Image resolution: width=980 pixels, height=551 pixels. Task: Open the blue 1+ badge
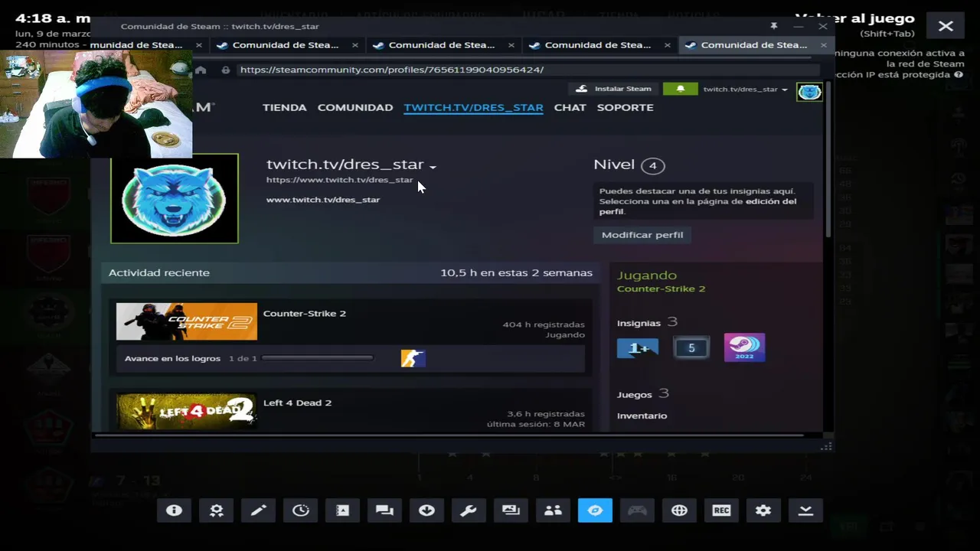pos(637,348)
